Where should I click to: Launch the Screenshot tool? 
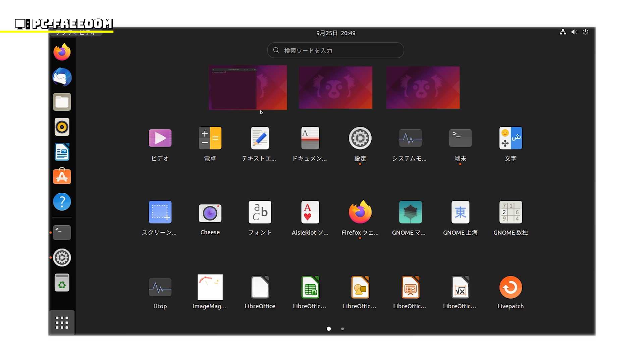click(x=160, y=213)
